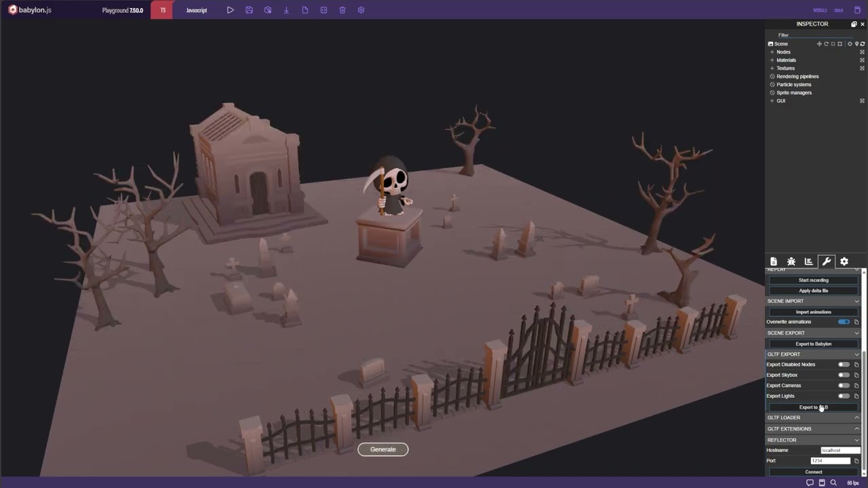Toggle Overwrite animations switch
The width and height of the screenshot is (868, 488).
click(x=844, y=322)
